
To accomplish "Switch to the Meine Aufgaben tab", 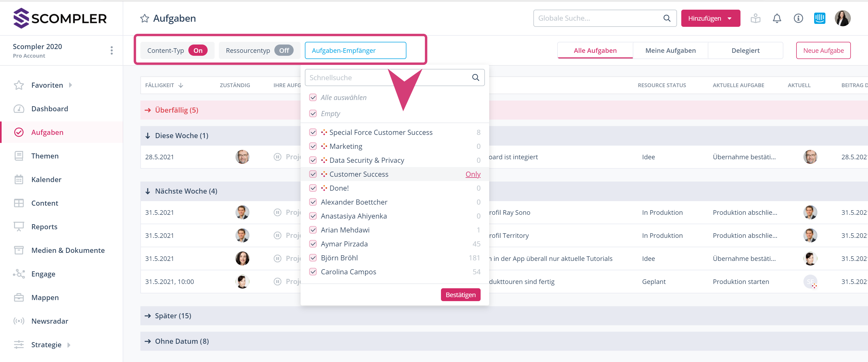I will click(x=670, y=51).
